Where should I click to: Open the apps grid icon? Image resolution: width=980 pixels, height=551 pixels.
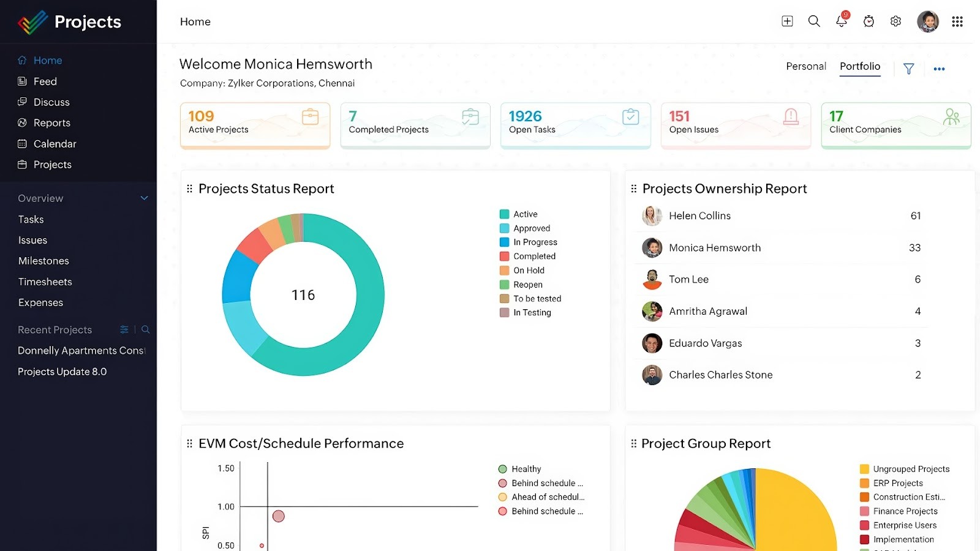point(957,21)
